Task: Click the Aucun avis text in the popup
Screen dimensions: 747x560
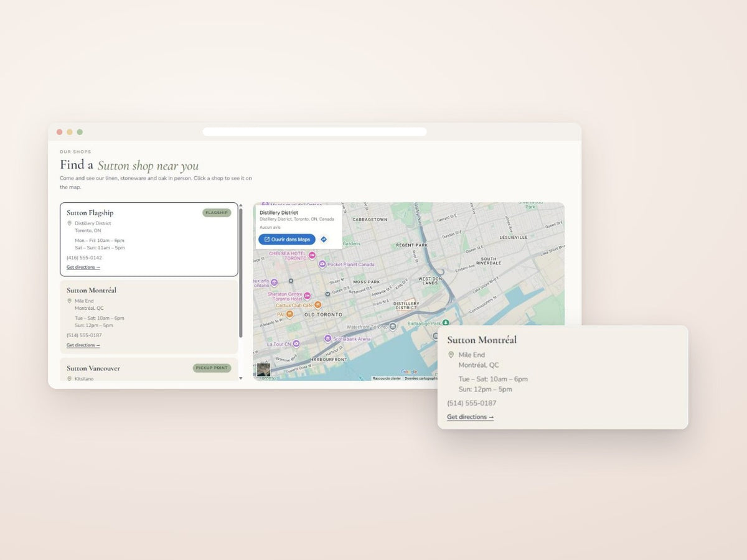Action: click(x=270, y=227)
